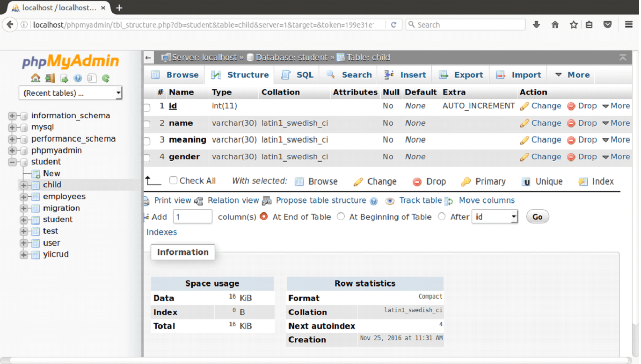Tick the checkbox for the name column
641x364 pixels.
(x=146, y=124)
